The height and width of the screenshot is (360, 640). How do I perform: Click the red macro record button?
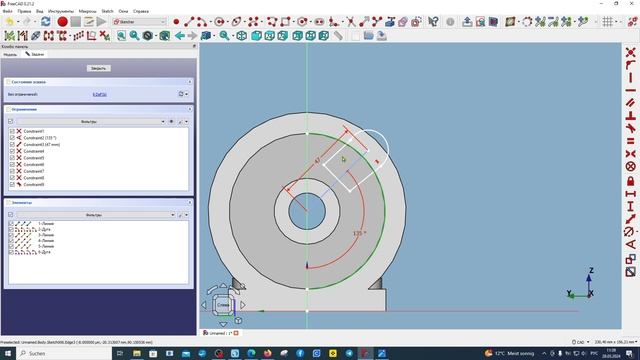[x=62, y=22]
